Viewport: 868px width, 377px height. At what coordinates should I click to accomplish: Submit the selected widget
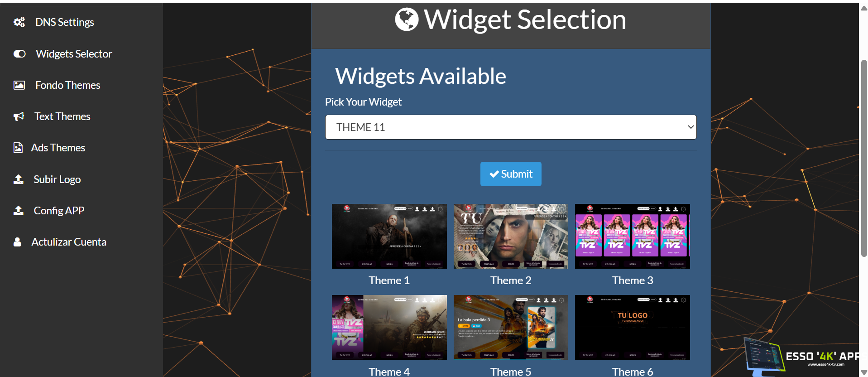[511, 174]
